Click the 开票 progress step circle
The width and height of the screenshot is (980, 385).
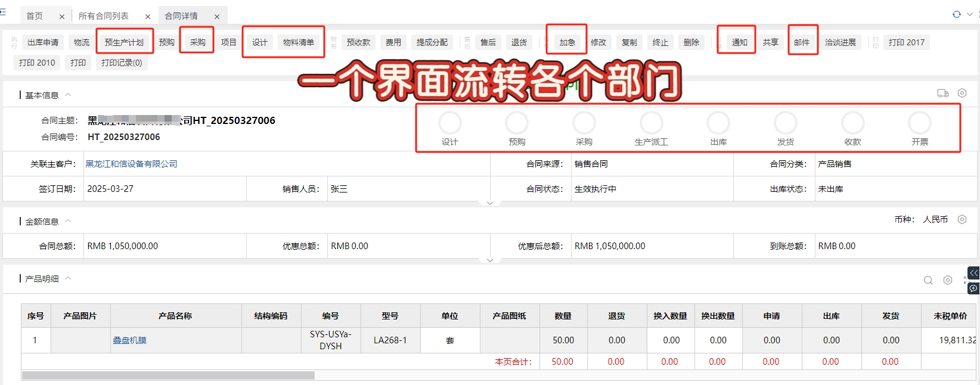pyautogui.click(x=920, y=123)
